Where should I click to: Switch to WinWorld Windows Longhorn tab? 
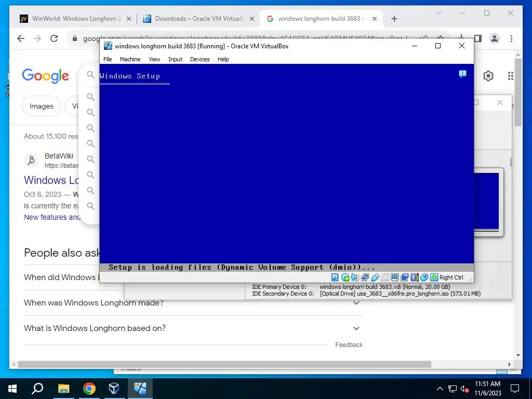[x=75, y=19]
